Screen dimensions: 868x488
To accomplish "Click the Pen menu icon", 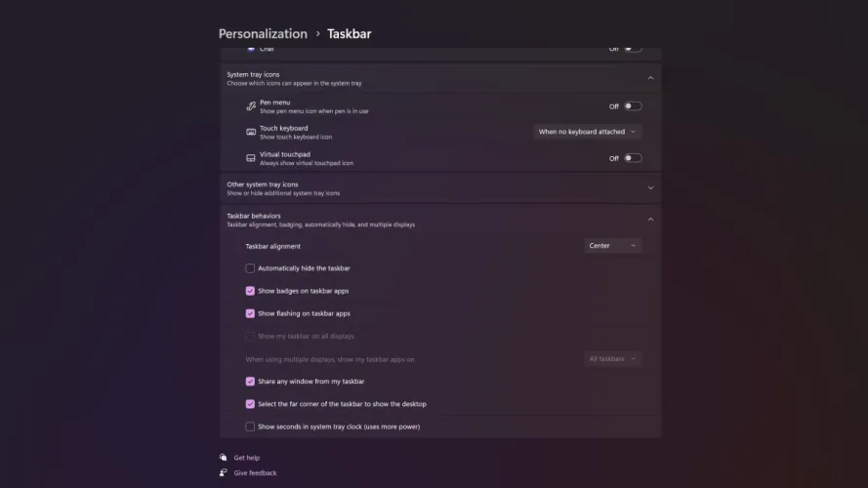I will pyautogui.click(x=251, y=105).
